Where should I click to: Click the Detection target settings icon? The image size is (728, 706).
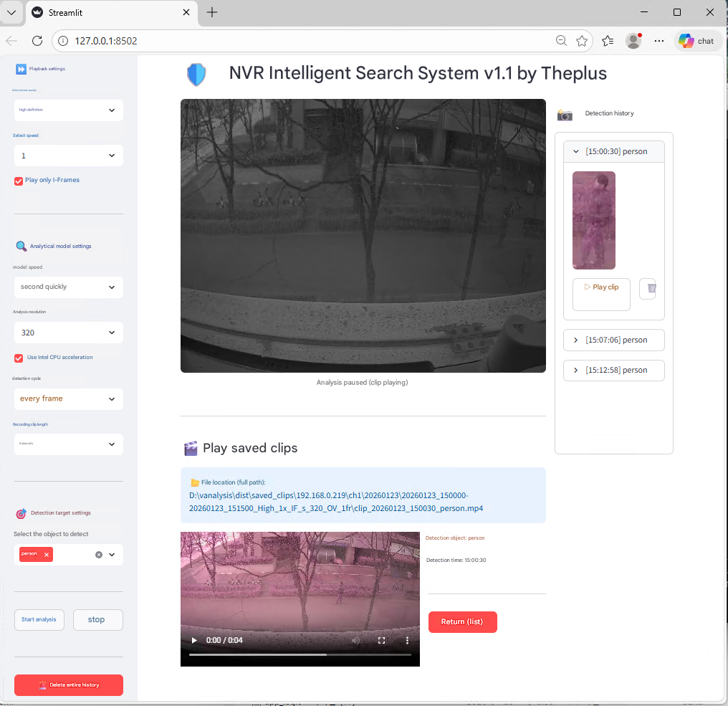coord(20,512)
